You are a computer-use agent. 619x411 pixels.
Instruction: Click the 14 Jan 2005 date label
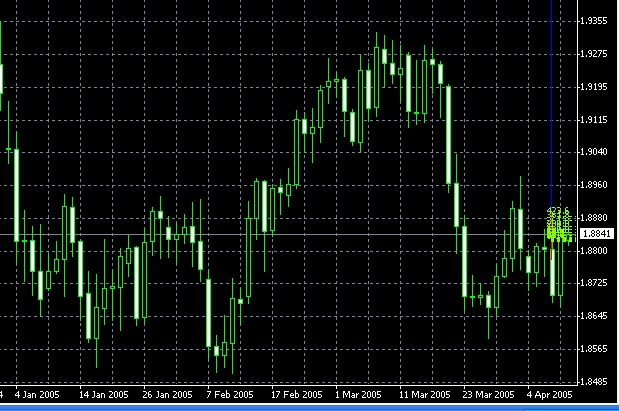(x=104, y=394)
